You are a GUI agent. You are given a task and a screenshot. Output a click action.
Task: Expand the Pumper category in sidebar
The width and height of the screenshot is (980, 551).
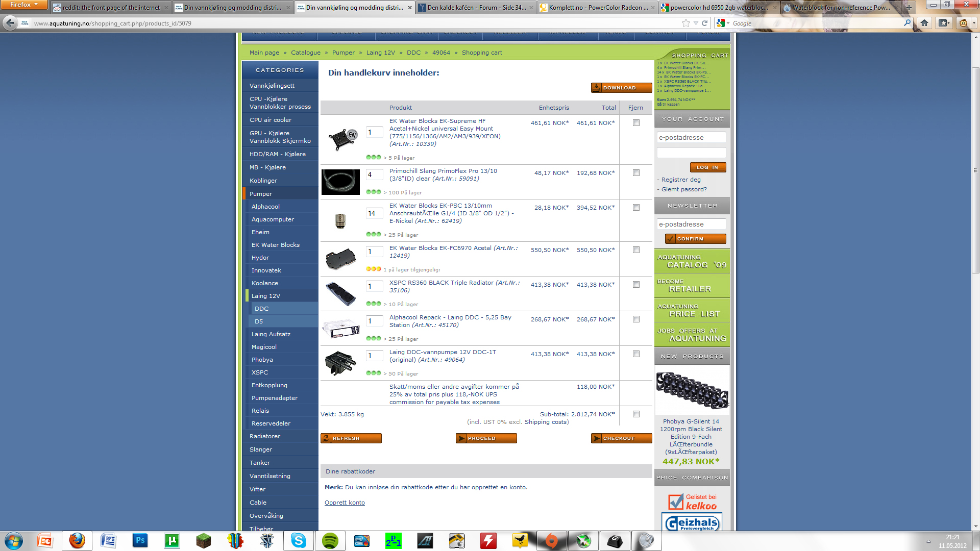click(x=281, y=194)
